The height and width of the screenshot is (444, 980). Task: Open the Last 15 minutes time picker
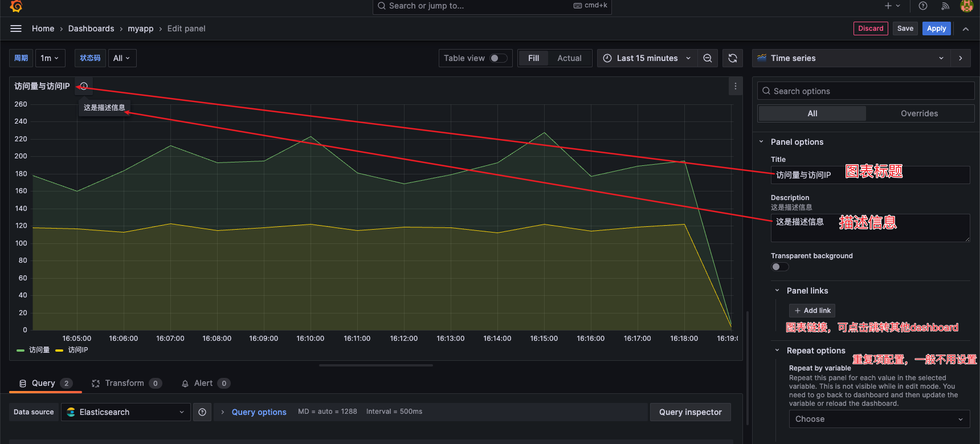click(647, 58)
